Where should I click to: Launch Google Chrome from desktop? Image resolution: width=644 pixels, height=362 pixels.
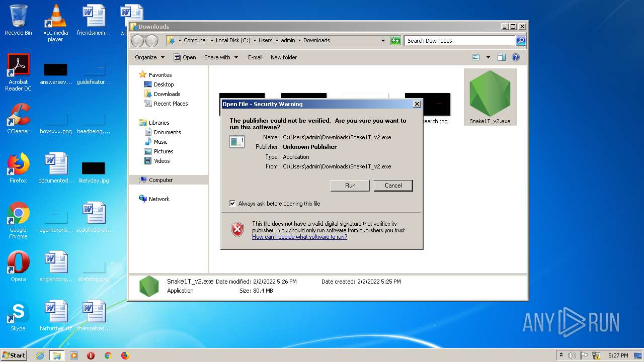18,220
